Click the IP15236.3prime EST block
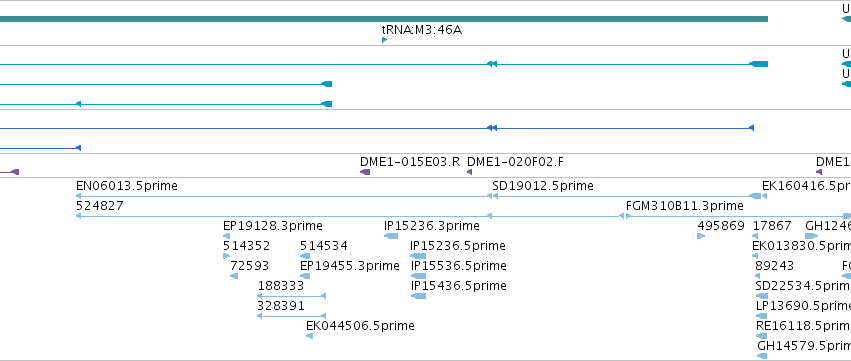Viewport: 851px width, 361px height. tap(391, 236)
